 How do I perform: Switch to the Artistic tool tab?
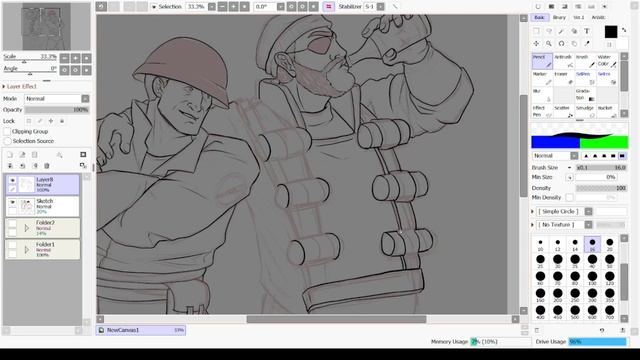coord(598,18)
